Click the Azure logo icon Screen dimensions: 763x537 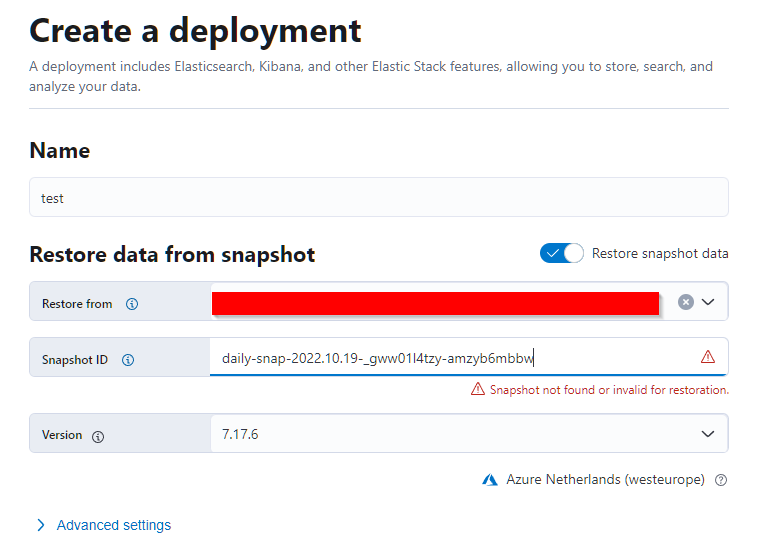(x=490, y=480)
